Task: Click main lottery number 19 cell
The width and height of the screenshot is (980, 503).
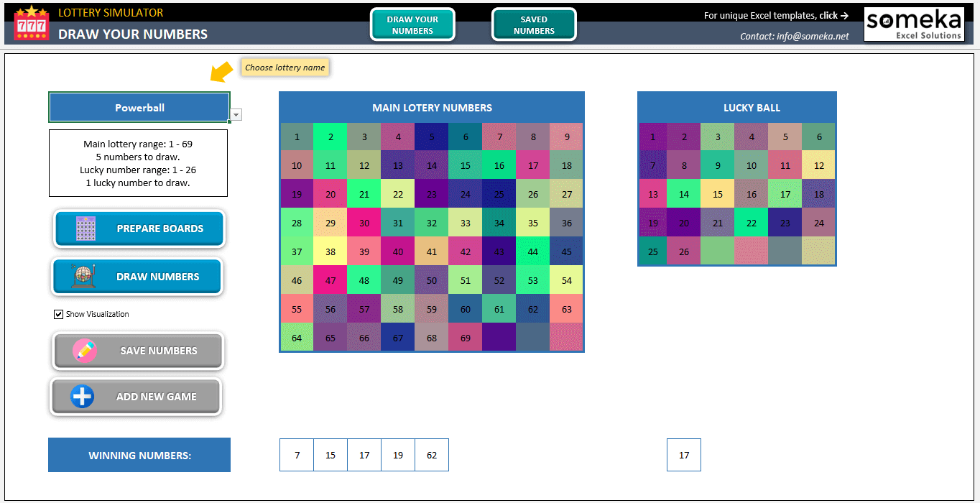Action: click(x=297, y=194)
